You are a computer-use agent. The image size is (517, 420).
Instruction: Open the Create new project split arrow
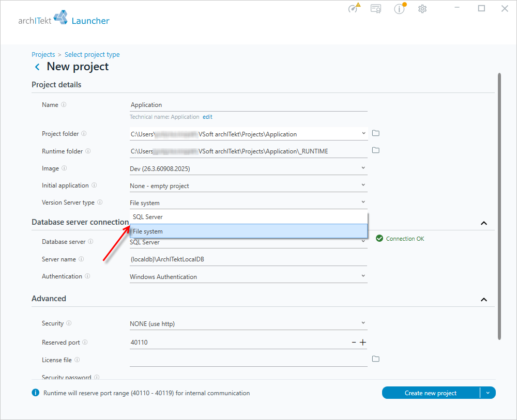click(x=488, y=393)
